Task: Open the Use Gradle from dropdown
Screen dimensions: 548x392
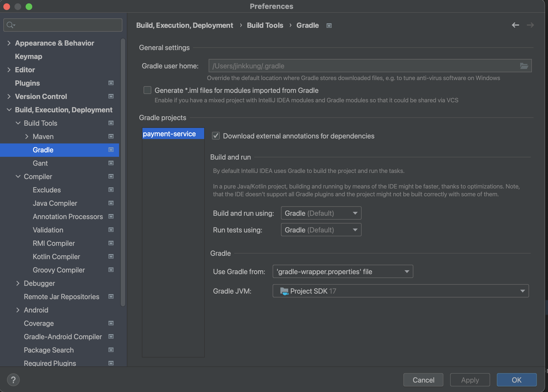Action: click(343, 272)
